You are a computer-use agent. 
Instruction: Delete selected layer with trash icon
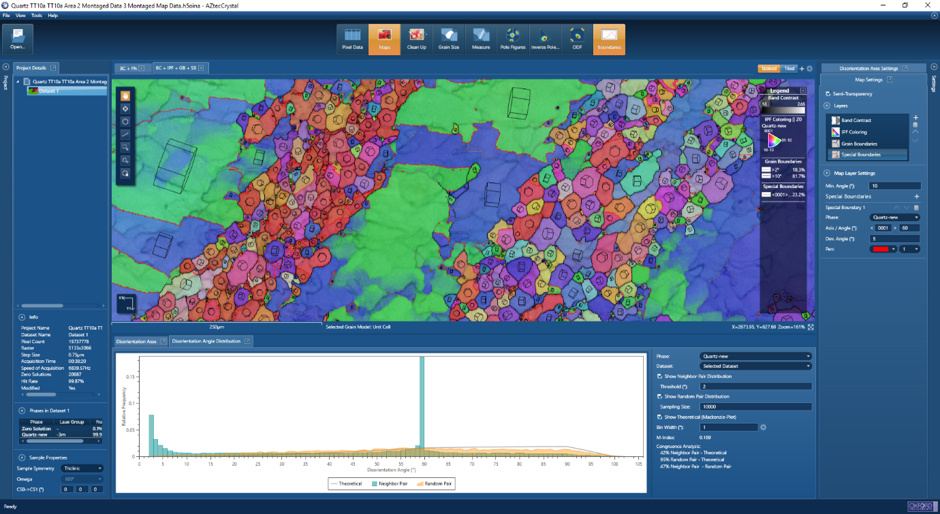click(915, 125)
